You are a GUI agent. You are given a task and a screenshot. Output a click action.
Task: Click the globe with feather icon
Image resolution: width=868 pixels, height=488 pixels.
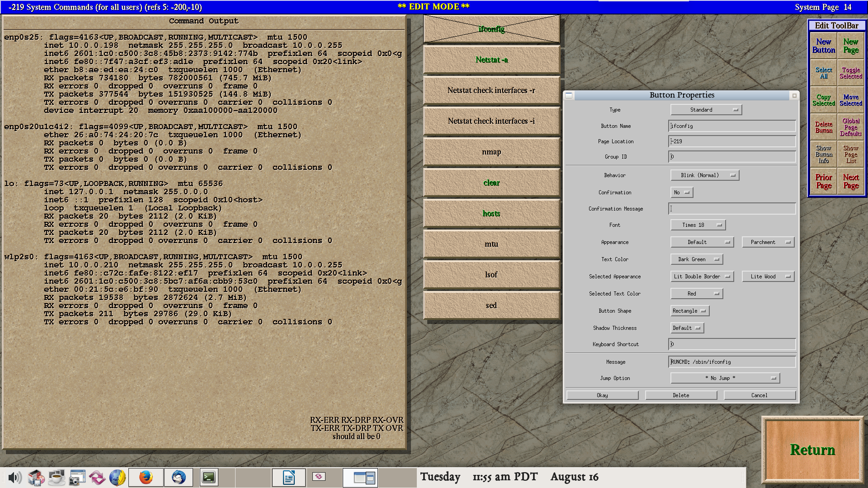pyautogui.click(x=118, y=478)
